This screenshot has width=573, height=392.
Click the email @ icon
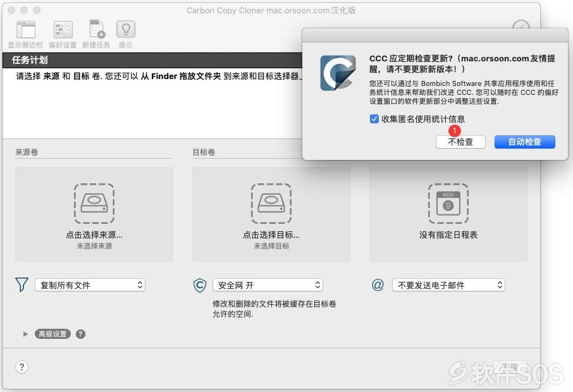pyautogui.click(x=378, y=285)
